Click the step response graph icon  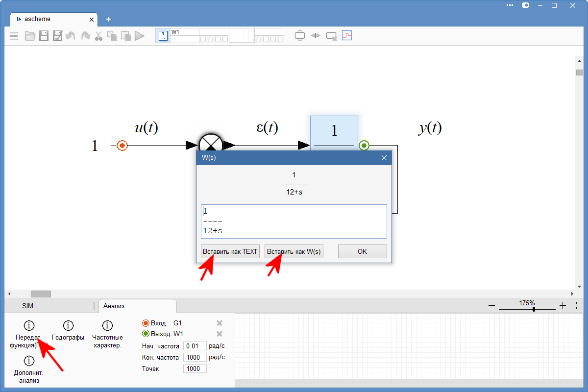tap(347, 35)
